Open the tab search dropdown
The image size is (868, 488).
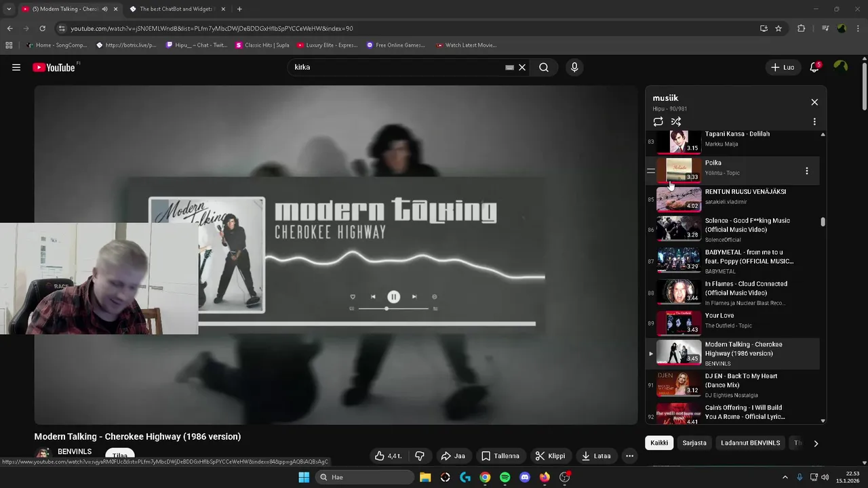(9, 9)
